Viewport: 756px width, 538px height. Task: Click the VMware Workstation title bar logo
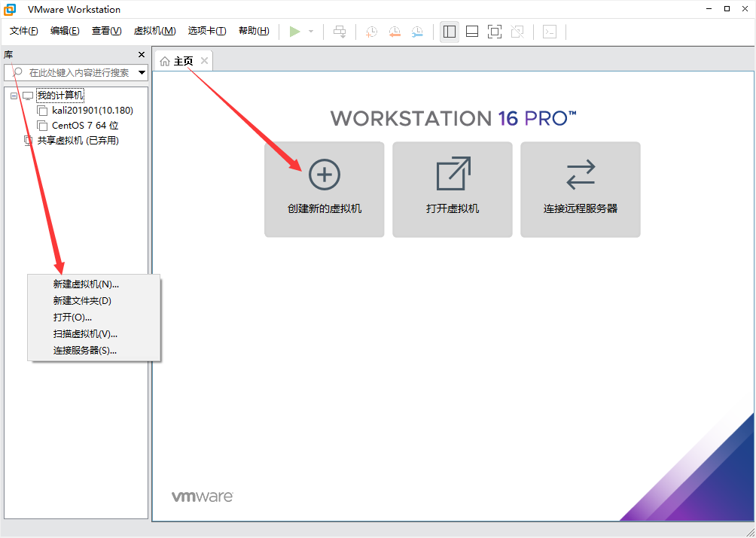10,9
